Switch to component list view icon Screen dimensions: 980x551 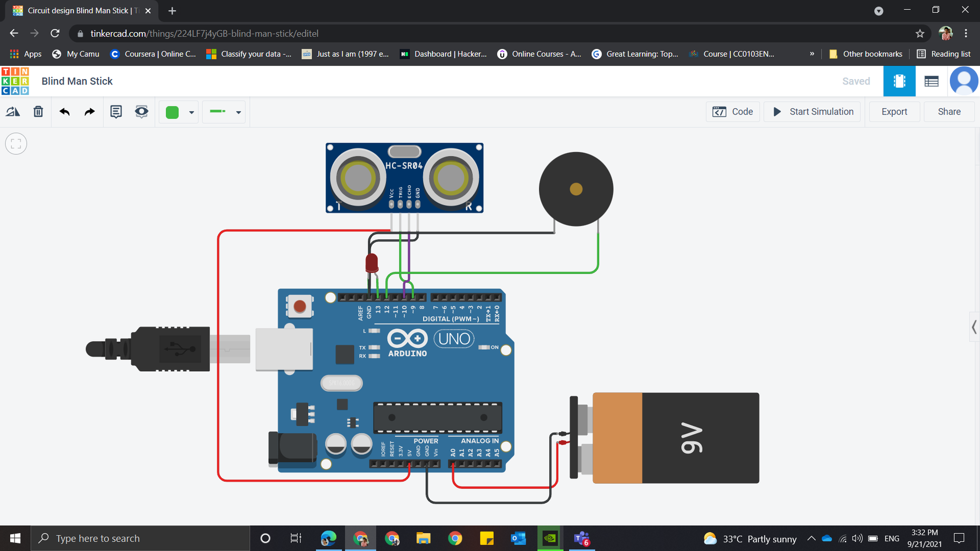click(x=932, y=81)
